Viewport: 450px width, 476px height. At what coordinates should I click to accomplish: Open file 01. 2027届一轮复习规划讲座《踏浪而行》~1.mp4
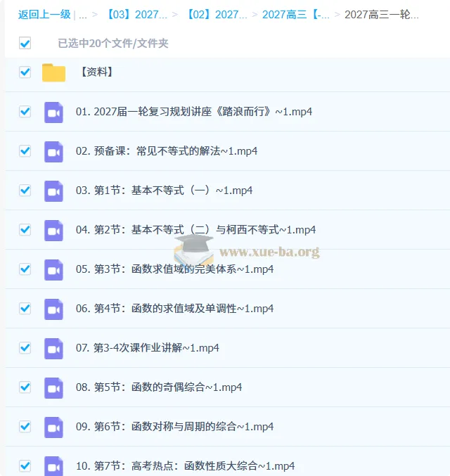click(x=194, y=112)
